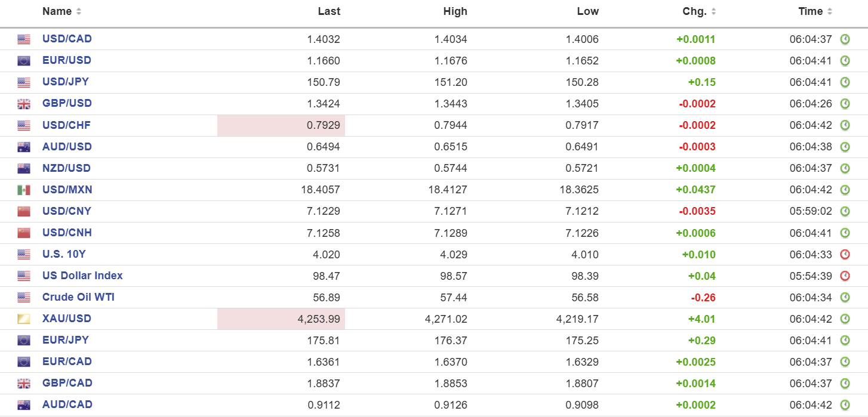
Task: Open the US Dollar Index link
Action: (x=82, y=275)
